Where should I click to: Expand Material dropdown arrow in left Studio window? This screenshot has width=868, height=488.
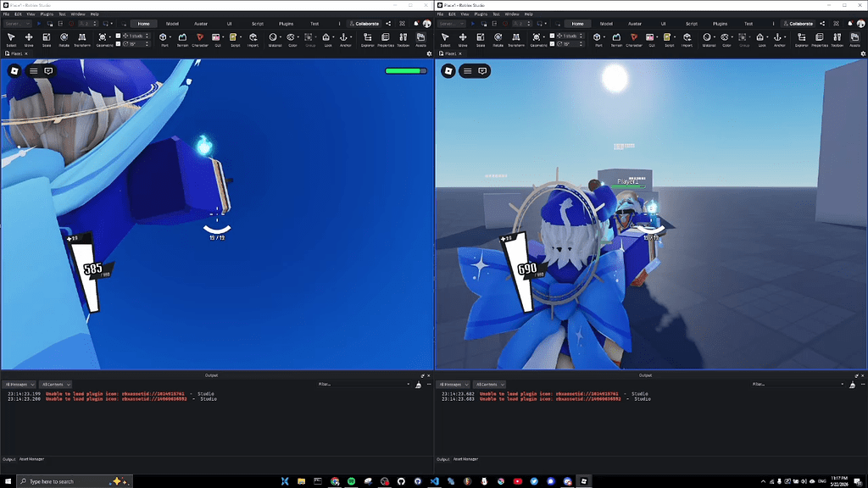click(x=281, y=37)
